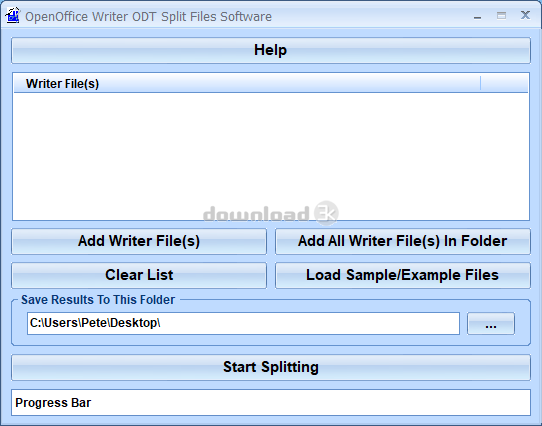542x426 pixels.
Task: Click the empty column header right of the divider
Action: pyautogui.click(x=504, y=84)
